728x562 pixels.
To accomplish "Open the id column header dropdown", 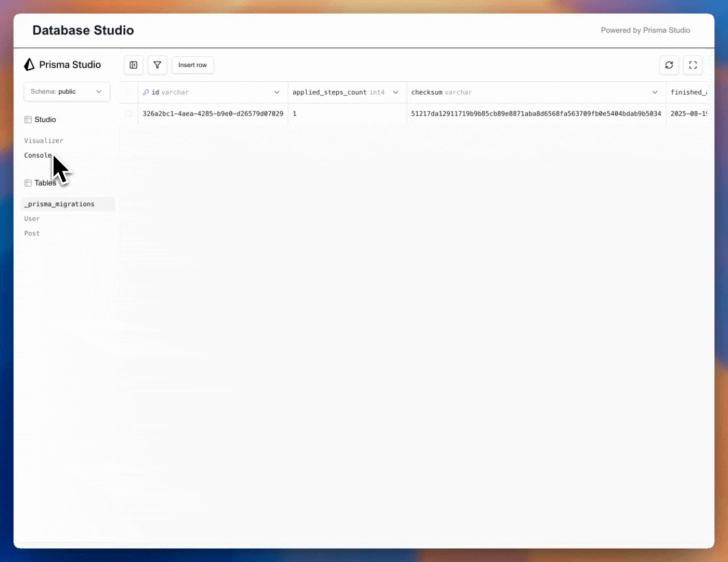I will coord(277,92).
